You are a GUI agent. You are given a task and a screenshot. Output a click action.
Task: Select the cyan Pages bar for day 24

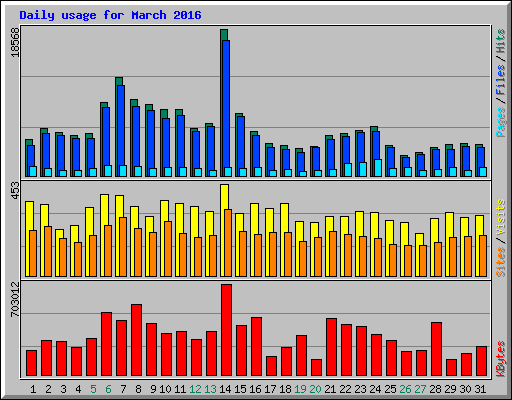[x=378, y=168]
